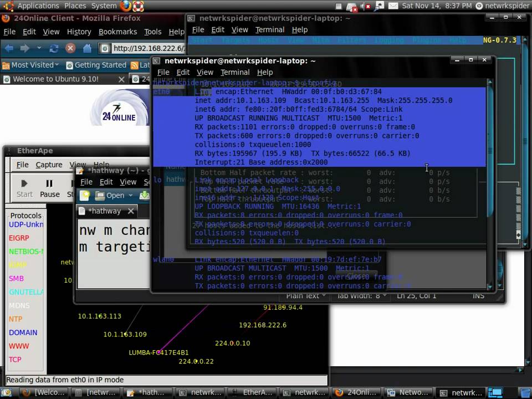
Task: Open Edit menu in front terminal window
Action: [183, 72]
